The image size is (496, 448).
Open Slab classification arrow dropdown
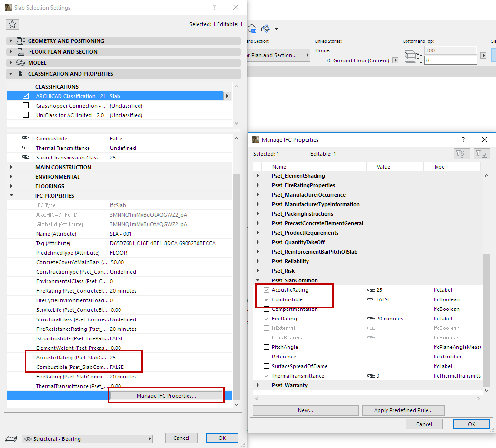(227, 96)
